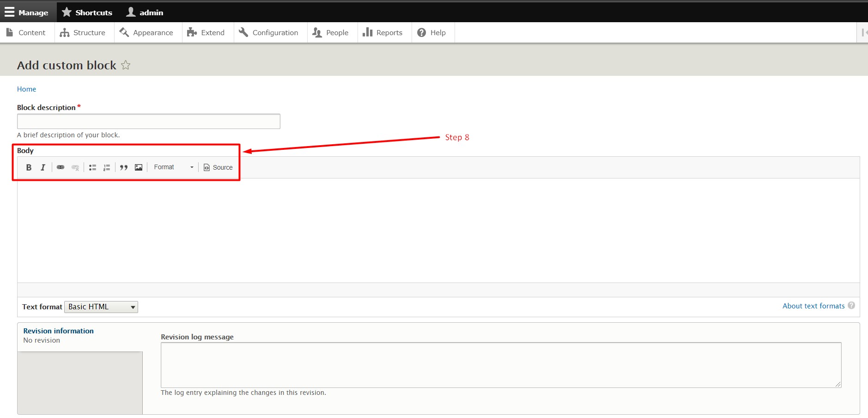Image resolution: width=868 pixels, height=418 pixels.
Task: Insert a link in Body editor
Action: (61, 167)
